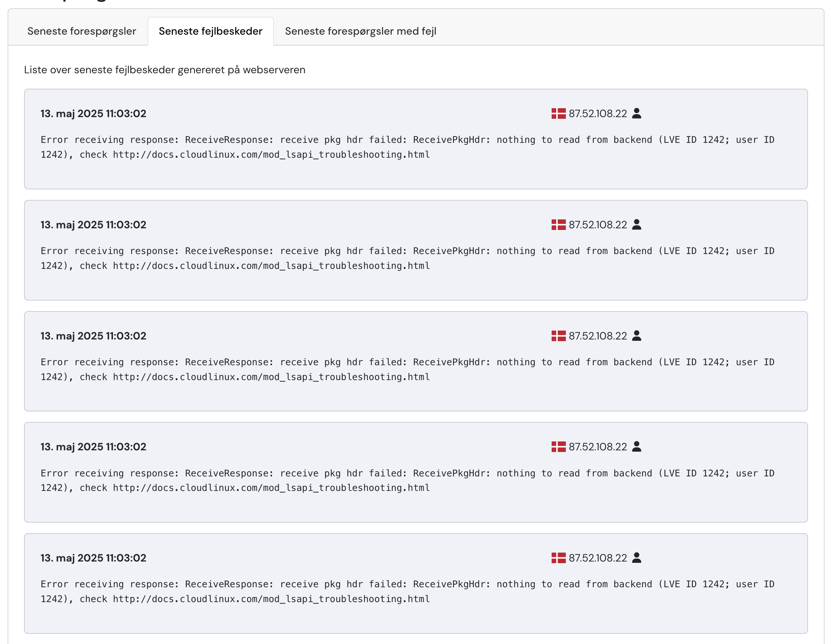The width and height of the screenshot is (840, 644).
Task: Click the user icon in the second error card
Action: click(636, 225)
